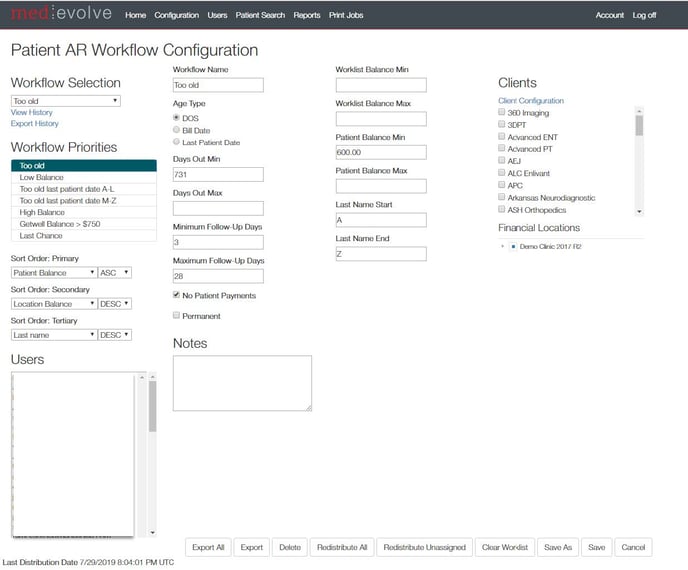Click the Clients list scroll down arrow
Screen dimensions: 688x570
click(639, 211)
